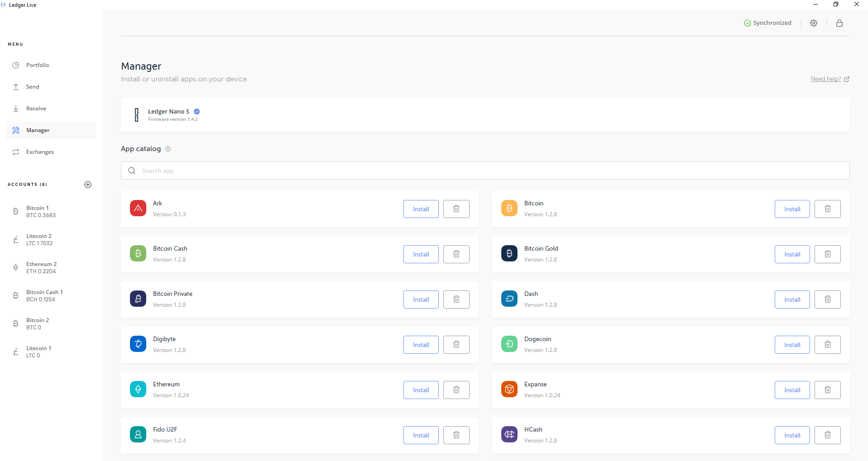The width and height of the screenshot is (868, 461).
Task: Open the Litecoin 2 account
Action: click(51, 240)
